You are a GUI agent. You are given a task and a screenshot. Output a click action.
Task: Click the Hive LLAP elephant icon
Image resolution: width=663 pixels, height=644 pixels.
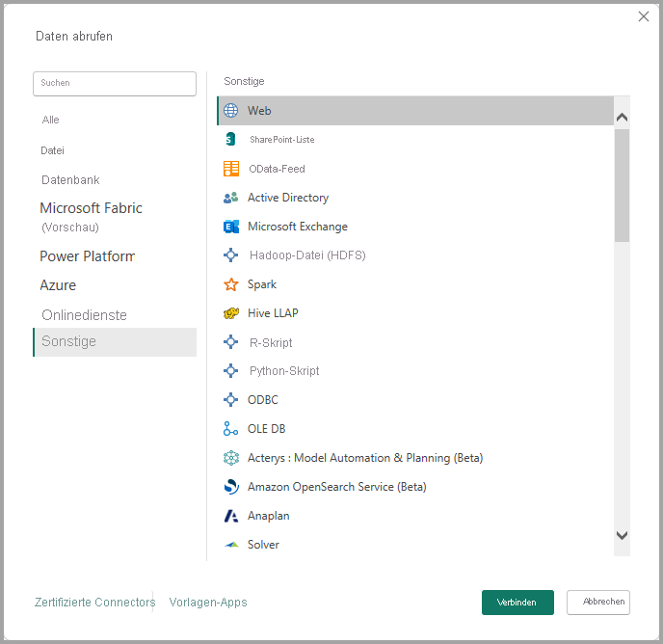click(x=231, y=313)
